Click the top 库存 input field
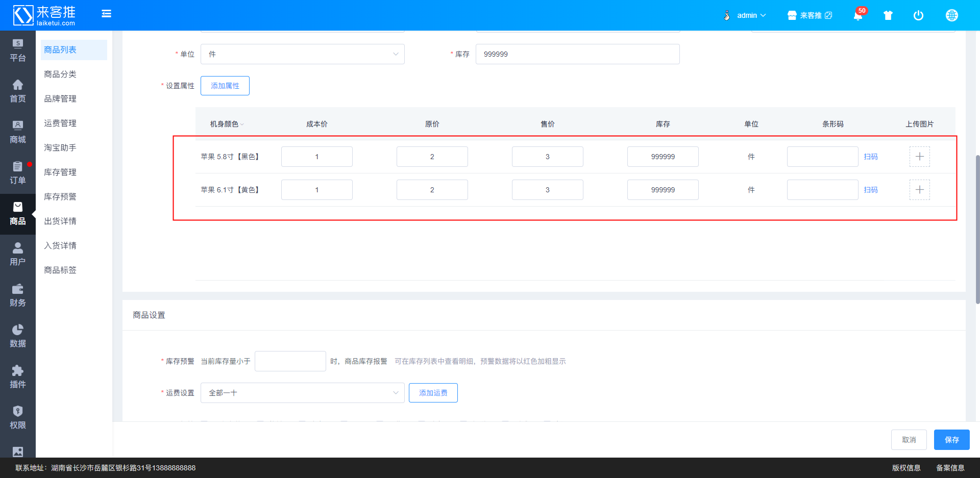 point(578,54)
